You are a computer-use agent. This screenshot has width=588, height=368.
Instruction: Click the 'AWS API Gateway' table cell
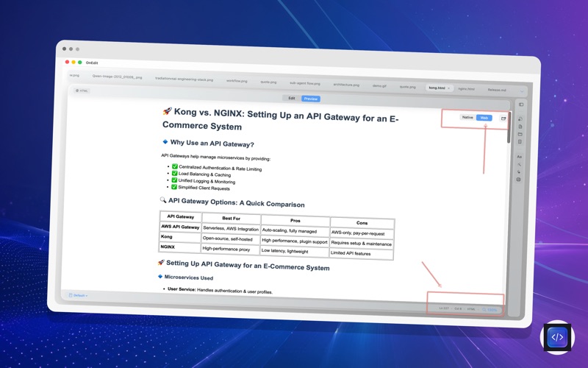click(180, 227)
